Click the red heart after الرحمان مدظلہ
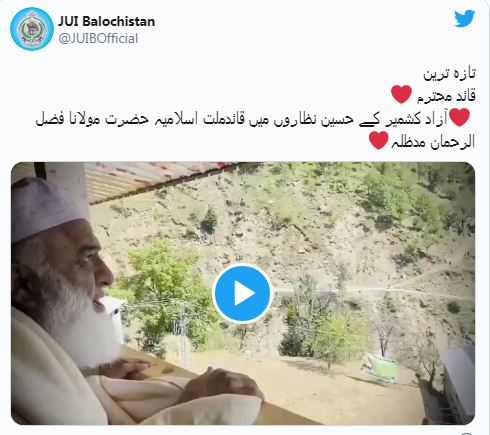Screen dimensions: 490x435 [379, 140]
